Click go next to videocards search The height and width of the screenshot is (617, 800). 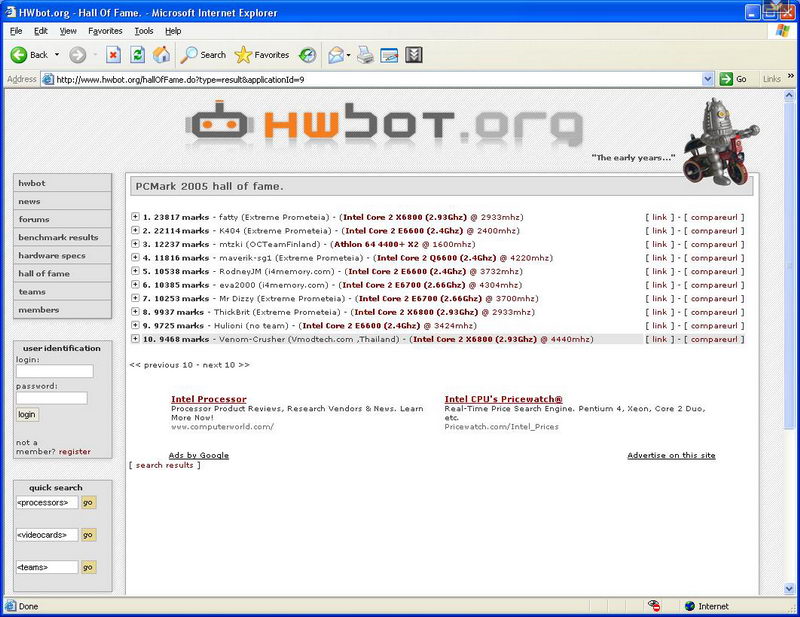(x=88, y=535)
